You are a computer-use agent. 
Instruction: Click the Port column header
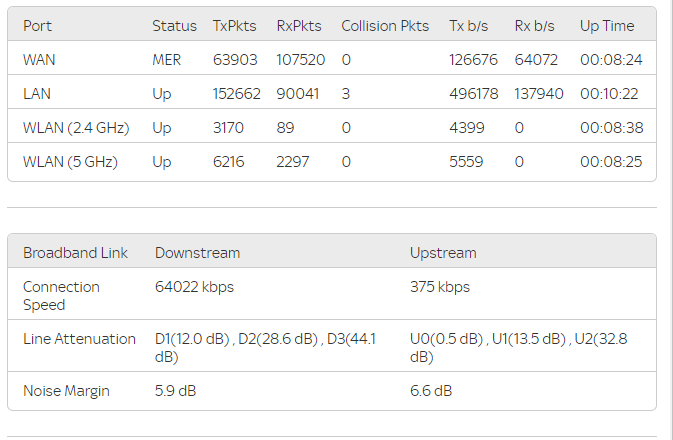39,26
